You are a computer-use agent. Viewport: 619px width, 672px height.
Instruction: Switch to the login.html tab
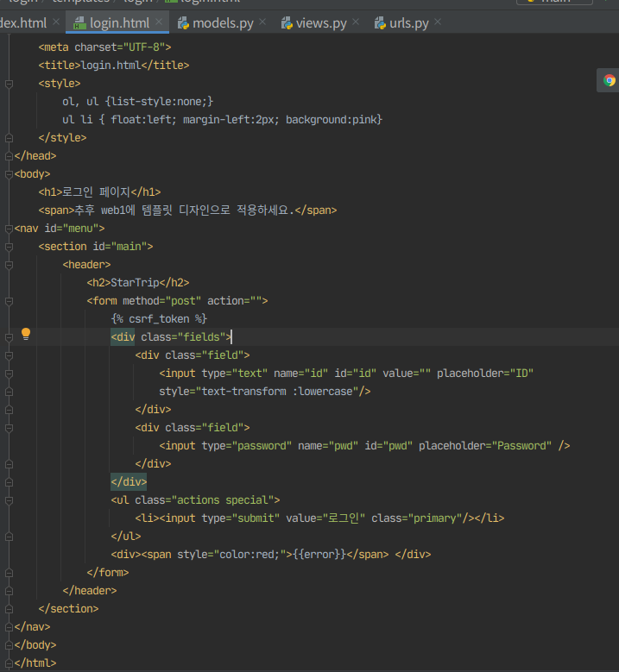tap(119, 23)
